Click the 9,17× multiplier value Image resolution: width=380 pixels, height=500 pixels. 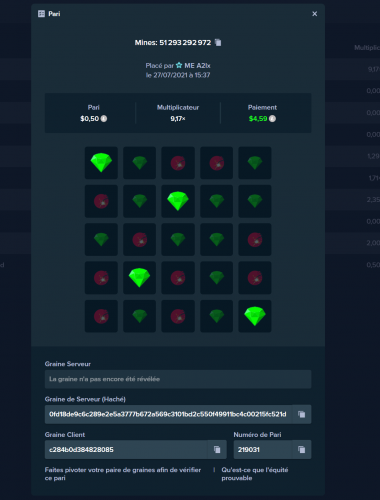click(178, 119)
